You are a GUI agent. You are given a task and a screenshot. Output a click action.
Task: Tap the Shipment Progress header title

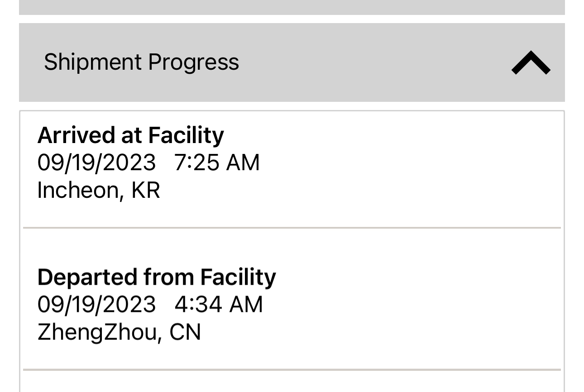tap(141, 62)
